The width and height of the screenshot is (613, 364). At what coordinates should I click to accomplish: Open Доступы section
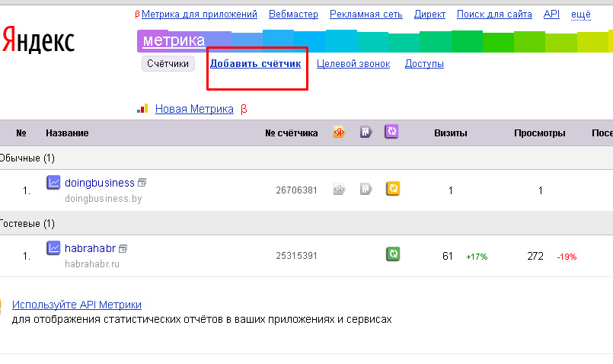point(424,64)
